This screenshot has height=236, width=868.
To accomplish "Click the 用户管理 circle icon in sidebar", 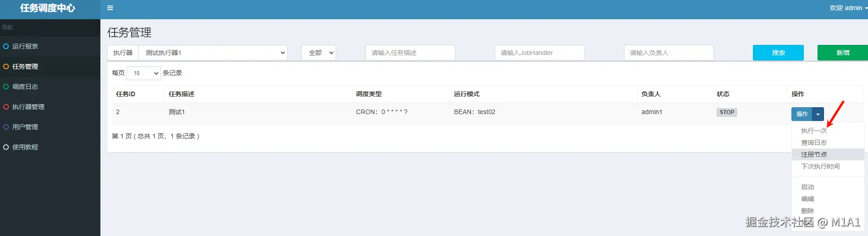I will (6, 127).
